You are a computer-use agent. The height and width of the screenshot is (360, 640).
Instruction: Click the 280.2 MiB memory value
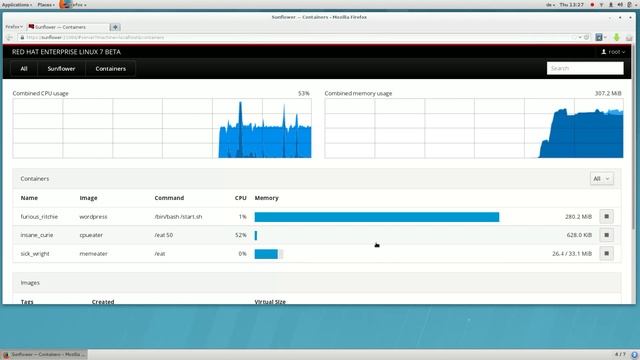coord(578,217)
